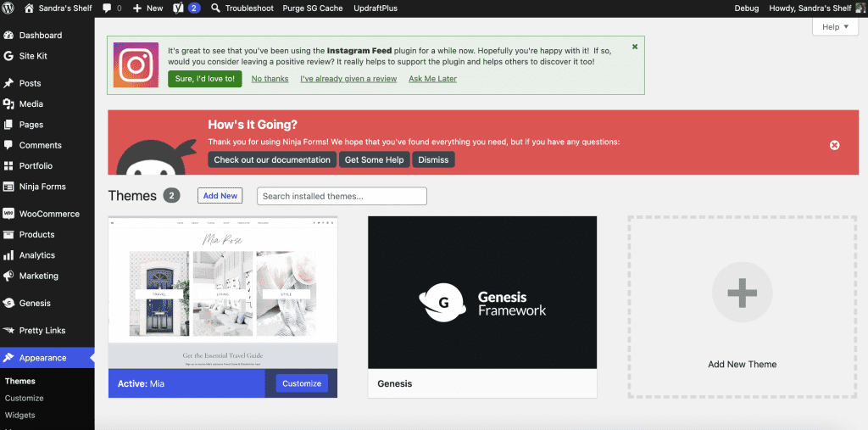Open the Customize submenu item
868x430 pixels.
[x=25, y=398]
